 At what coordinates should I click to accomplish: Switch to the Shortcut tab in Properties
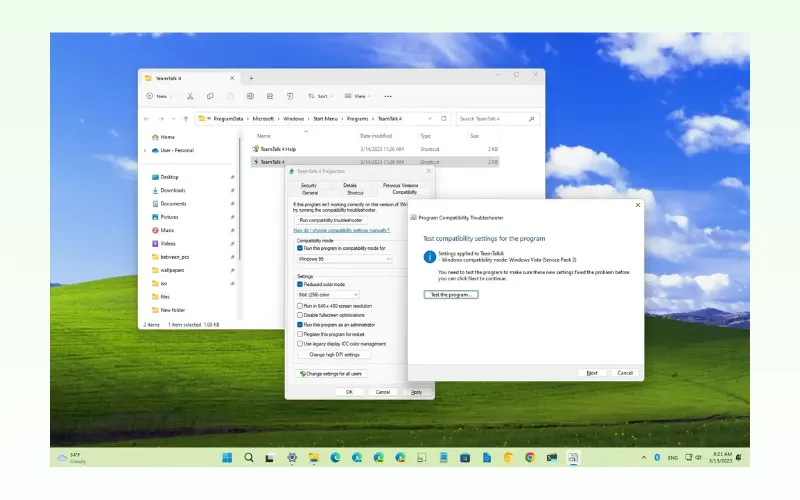point(355,193)
